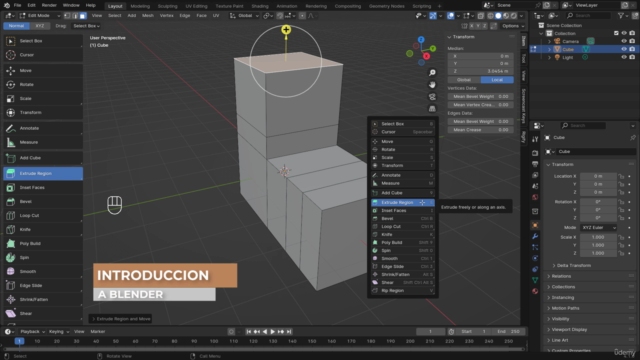640x360 pixels.
Task: Click the play animation button
Action: point(273,331)
